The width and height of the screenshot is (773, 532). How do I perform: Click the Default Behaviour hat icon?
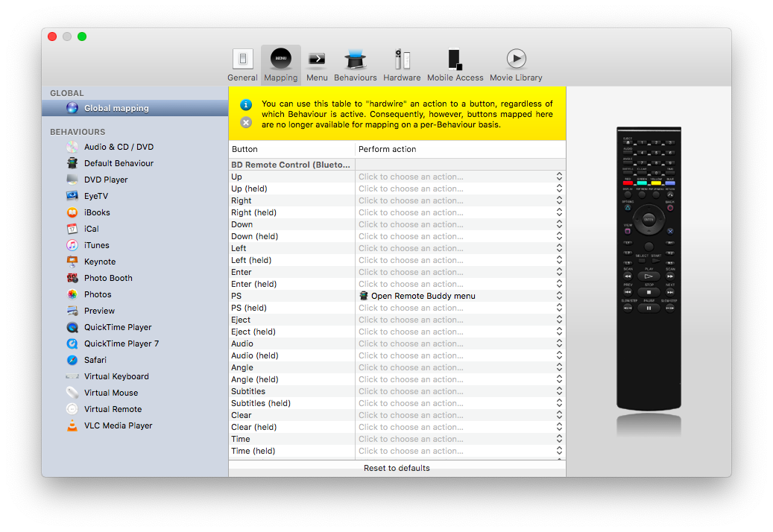[x=72, y=163]
